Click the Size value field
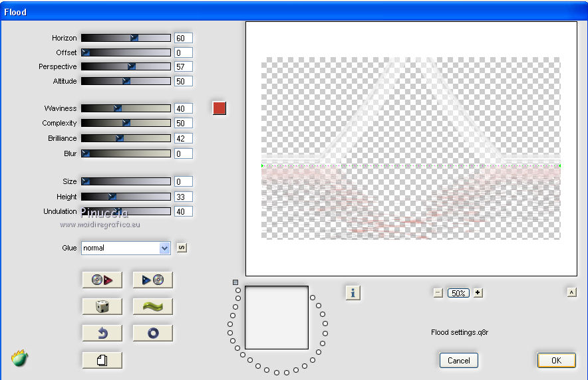The height and width of the screenshot is (380, 588). pos(184,181)
